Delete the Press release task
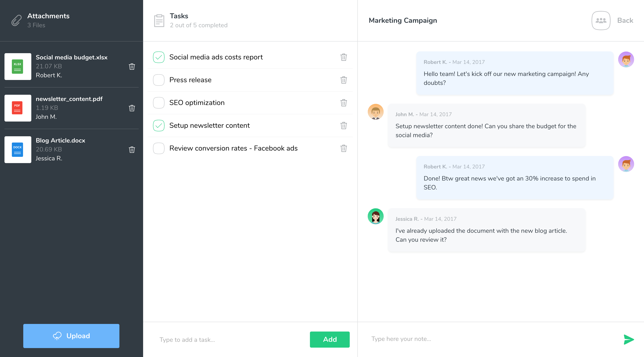Screen dimensions: 644x357 343,80
